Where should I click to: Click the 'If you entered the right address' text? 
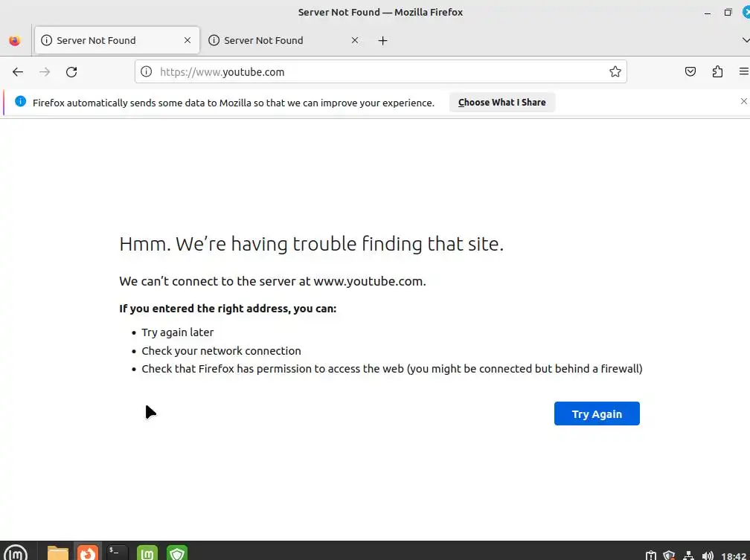click(x=228, y=309)
